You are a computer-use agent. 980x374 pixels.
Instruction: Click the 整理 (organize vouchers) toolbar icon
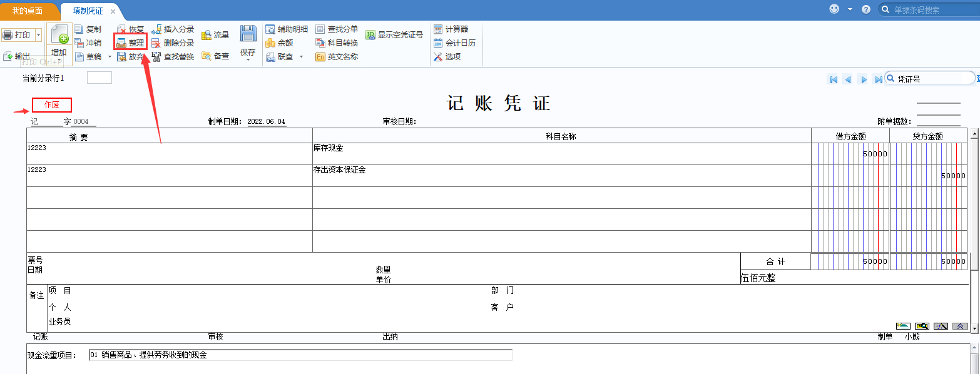pos(122,43)
